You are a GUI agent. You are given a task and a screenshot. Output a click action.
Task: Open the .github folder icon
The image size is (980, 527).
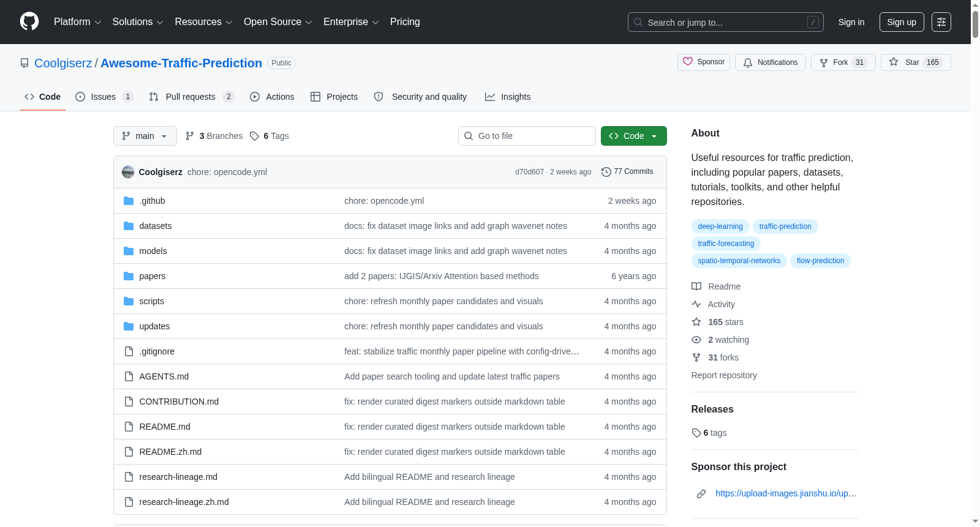pos(129,201)
